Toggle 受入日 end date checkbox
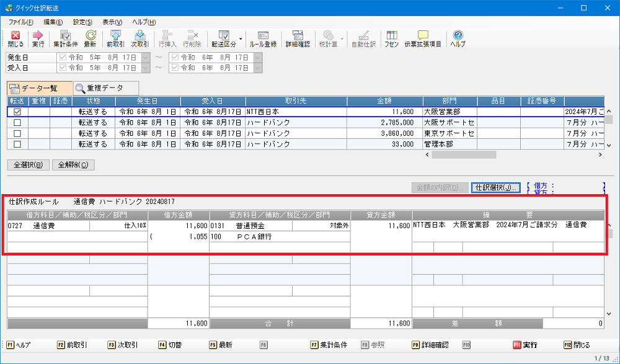620x364 pixels. click(x=175, y=68)
